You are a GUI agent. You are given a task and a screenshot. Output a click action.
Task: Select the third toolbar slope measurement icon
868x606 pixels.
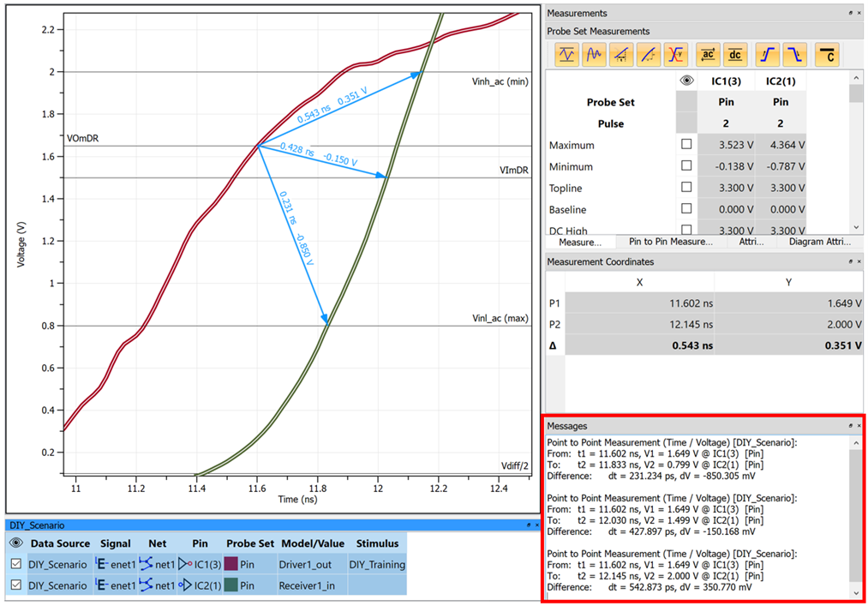tap(621, 55)
